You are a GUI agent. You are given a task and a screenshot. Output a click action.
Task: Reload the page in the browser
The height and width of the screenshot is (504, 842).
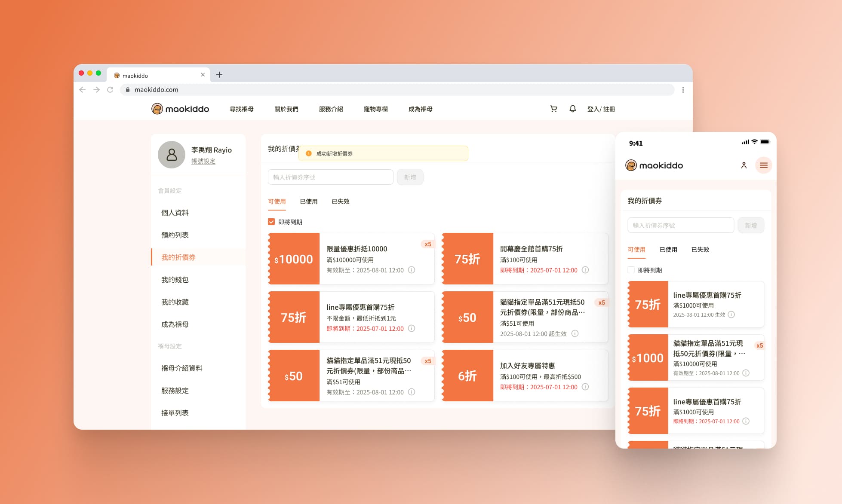(x=110, y=89)
